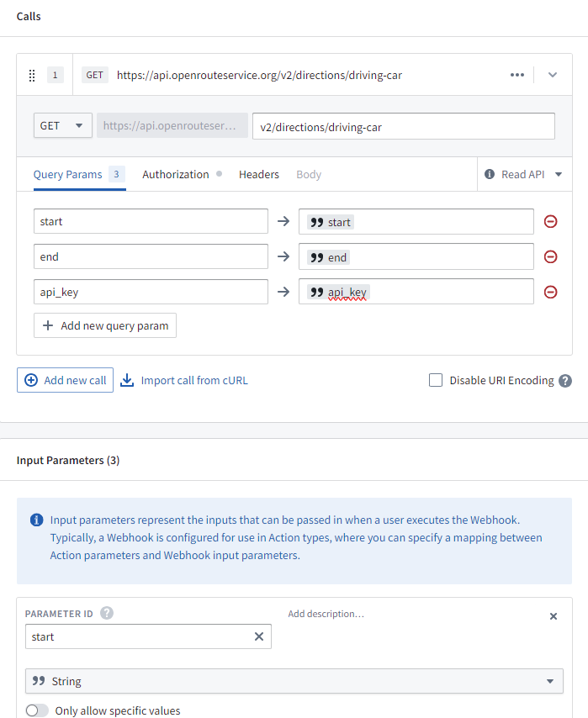Remove the start input parameter
Viewport: 588px width, 718px height.
click(x=554, y=616)
